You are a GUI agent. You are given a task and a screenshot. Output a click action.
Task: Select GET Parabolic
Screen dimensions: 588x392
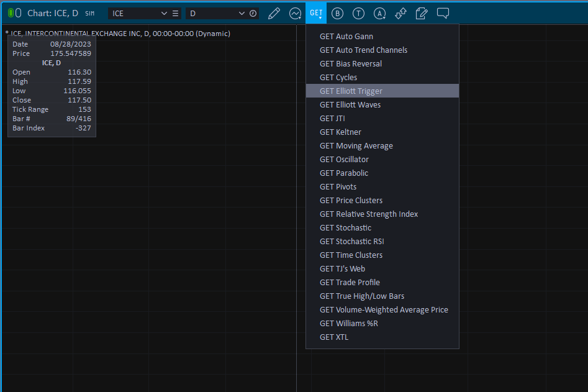tap(382, 173)
